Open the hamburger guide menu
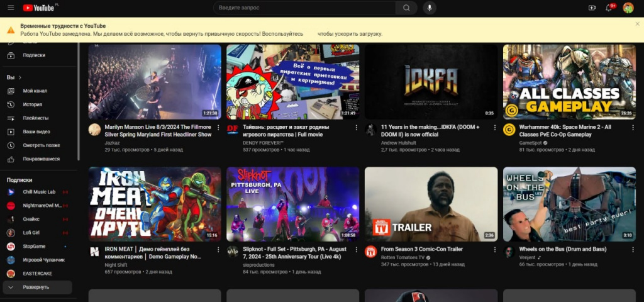 point(11,8)
